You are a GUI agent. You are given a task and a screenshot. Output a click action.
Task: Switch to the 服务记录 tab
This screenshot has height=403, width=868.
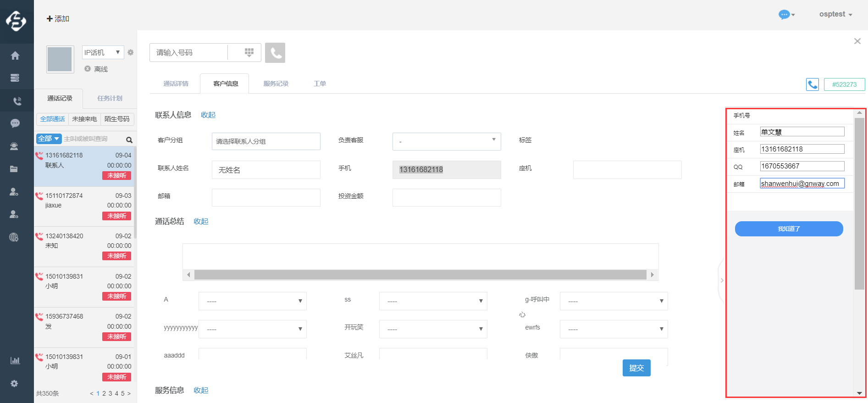click(276, 84)
